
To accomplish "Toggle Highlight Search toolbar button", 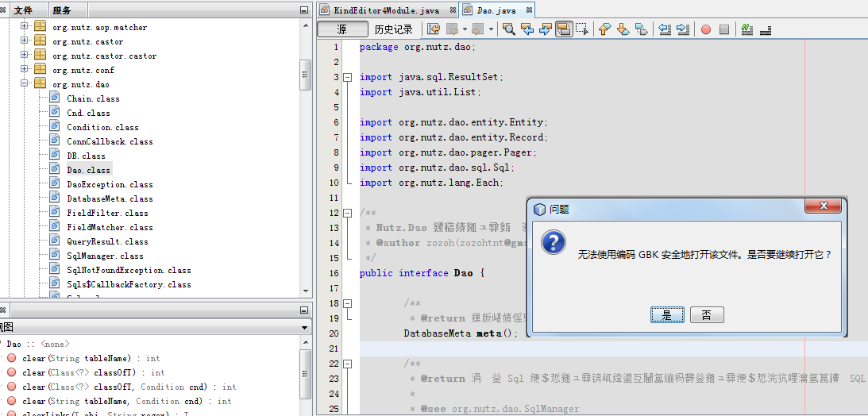I will (x=564, y=29).
